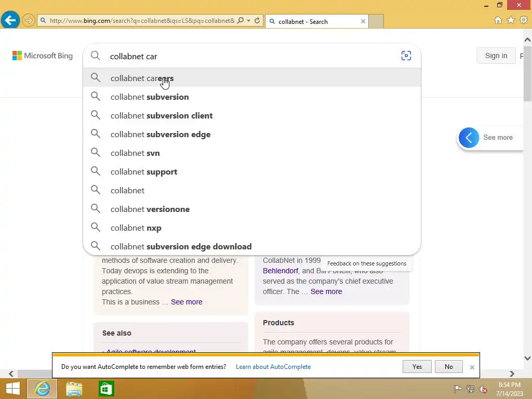Open Bing visual search camera icon
Viewport: 532px width, 399px height.
coord(406,56)
